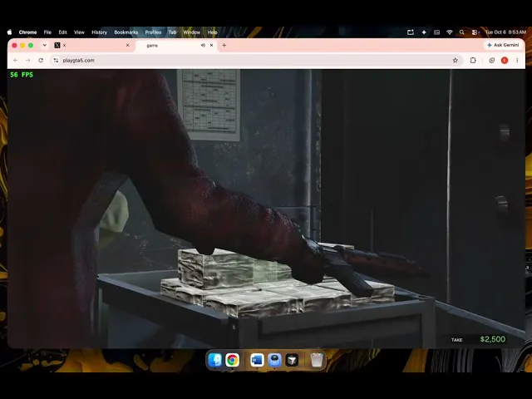The image size is (532, 399).
Task: Open Chrome from the Dock
Action: point(232,360)
